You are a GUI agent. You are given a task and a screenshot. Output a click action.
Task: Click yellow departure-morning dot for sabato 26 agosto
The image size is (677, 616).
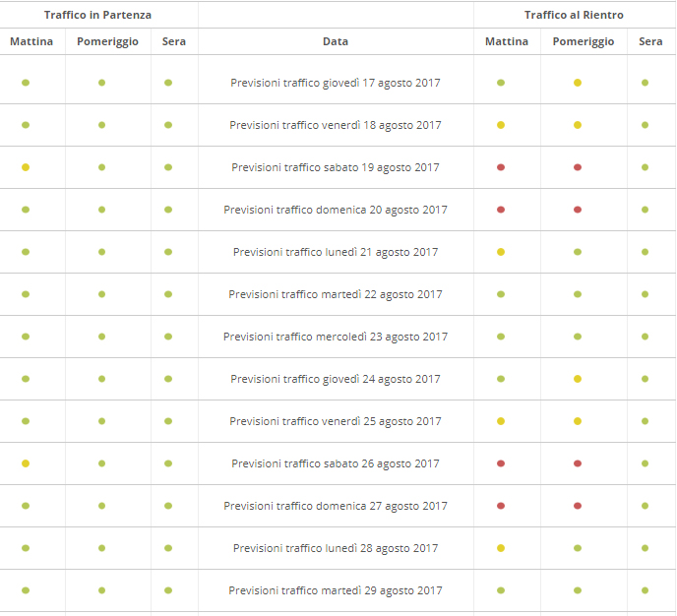coord(26,463)
